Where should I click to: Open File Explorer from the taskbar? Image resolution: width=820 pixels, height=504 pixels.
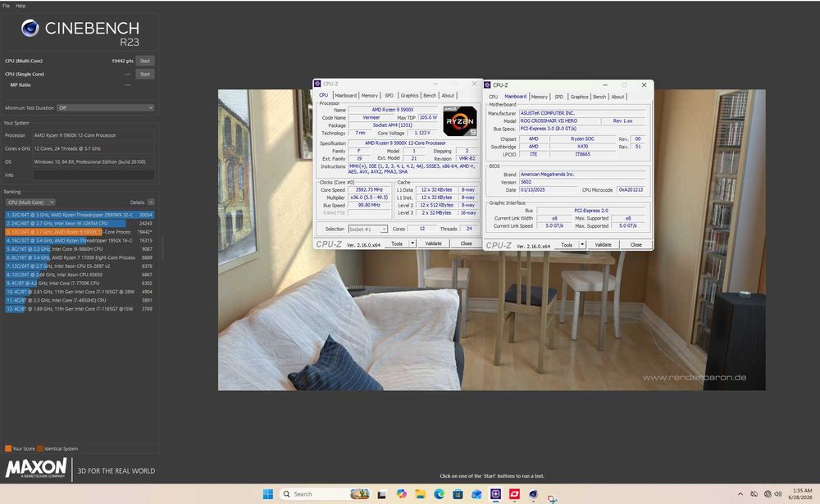tap(420, 494)
